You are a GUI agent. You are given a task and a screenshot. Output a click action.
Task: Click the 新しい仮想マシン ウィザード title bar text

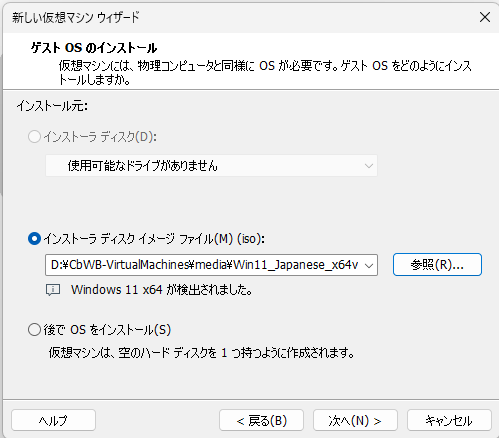[76, 17]
